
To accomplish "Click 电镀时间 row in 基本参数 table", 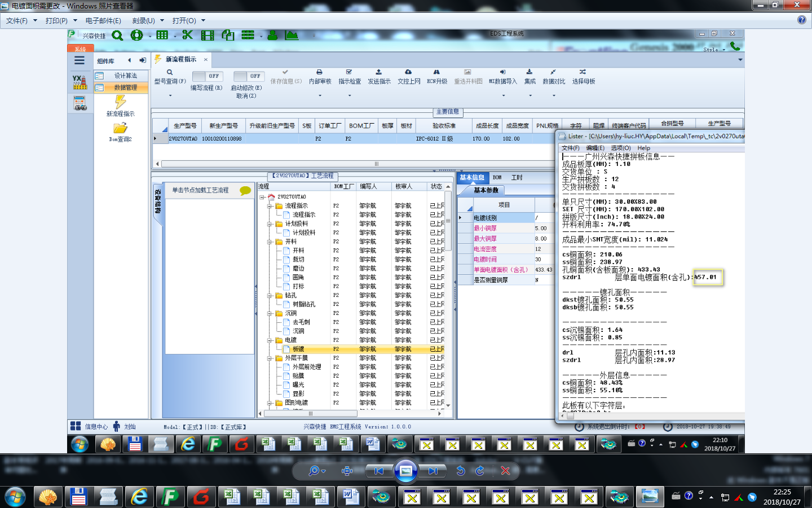I will [505, 259].
